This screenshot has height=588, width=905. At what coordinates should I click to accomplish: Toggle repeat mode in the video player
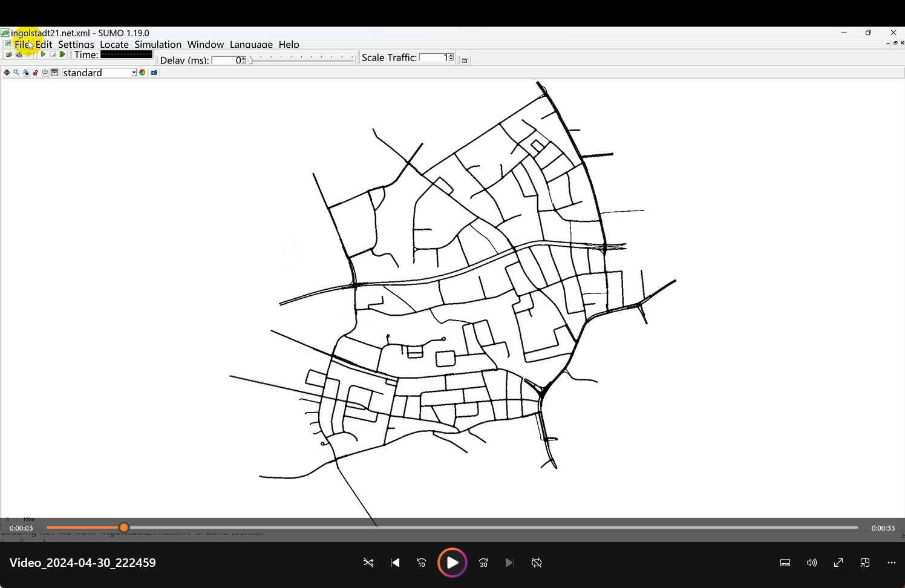[537, 563]
